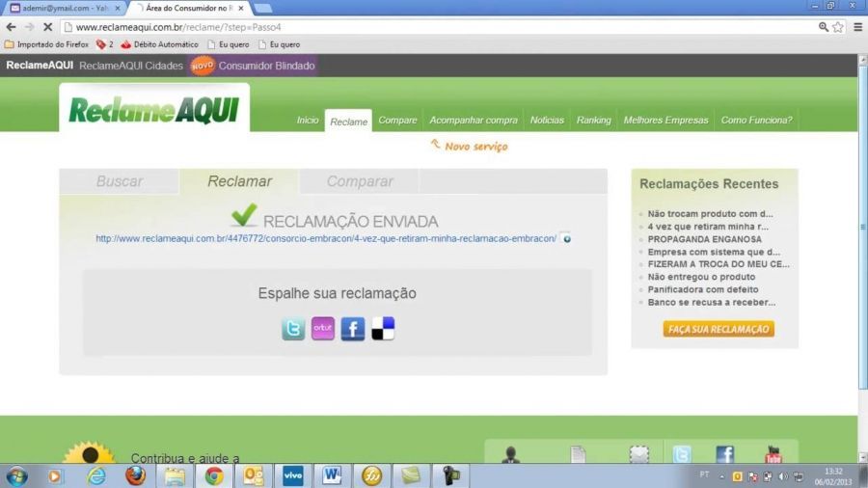The width and height of the screenshot is (868, 488).
Task: Open 'FIZERAM A TROCA DO MEU CE...' complaint
Action: 719,264
